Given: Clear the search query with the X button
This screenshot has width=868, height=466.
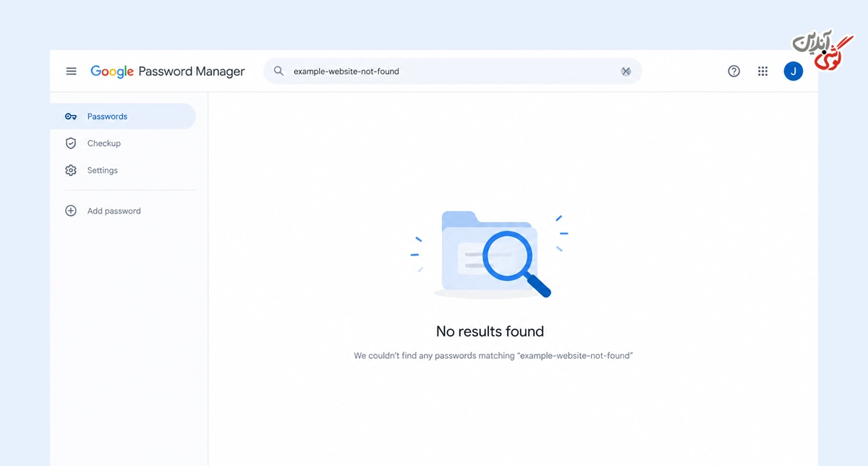Looking at the screenshot, I should pyautogui.click(x=626, y=71).
